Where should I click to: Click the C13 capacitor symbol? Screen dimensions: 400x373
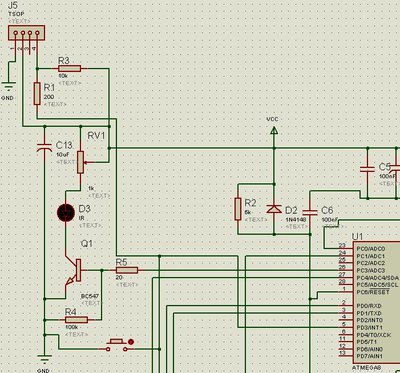pos(44,147)
